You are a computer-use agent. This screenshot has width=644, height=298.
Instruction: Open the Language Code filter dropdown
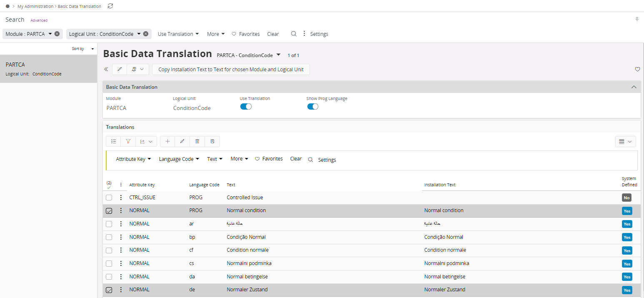pyautogui.click(x=179, y=159)
